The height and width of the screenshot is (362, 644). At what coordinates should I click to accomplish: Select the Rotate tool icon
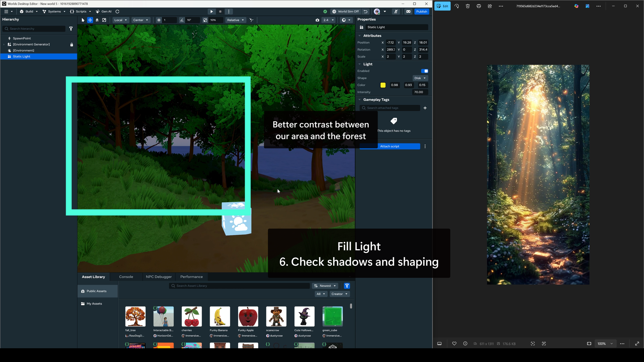click(x=97, y=20)
